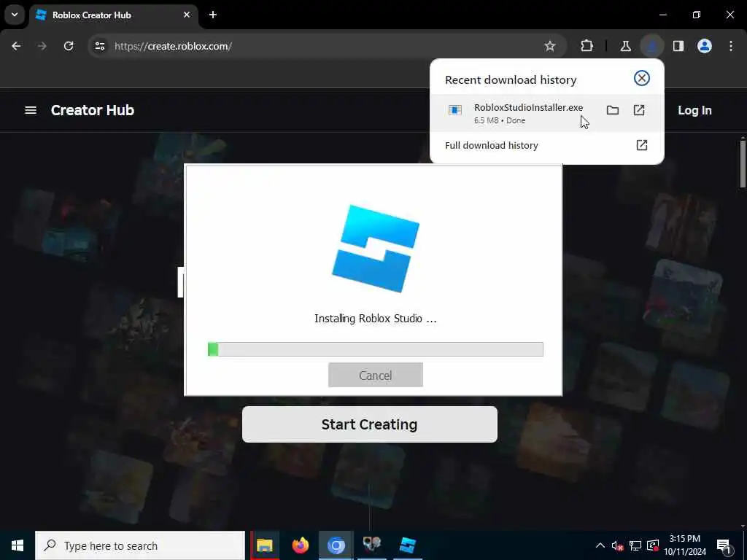
Task: Toggle the Chrome side panel
Action: coord(678,46)
